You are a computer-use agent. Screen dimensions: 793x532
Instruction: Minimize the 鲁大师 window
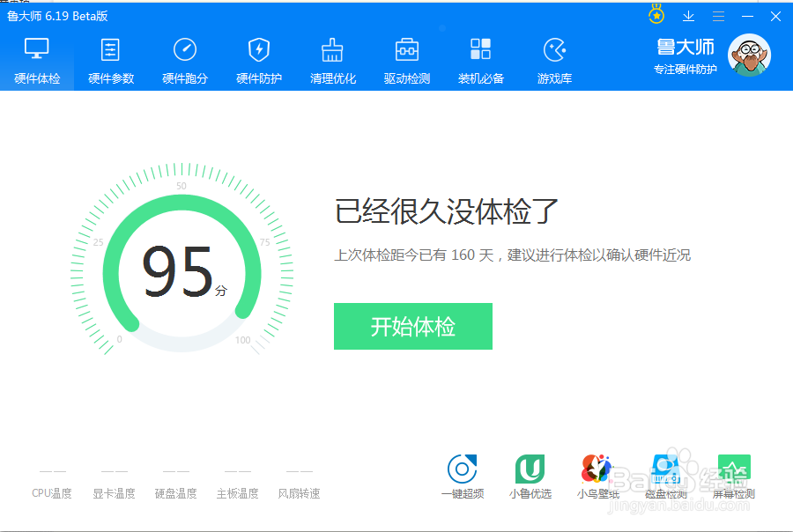(x=747, y=16)
